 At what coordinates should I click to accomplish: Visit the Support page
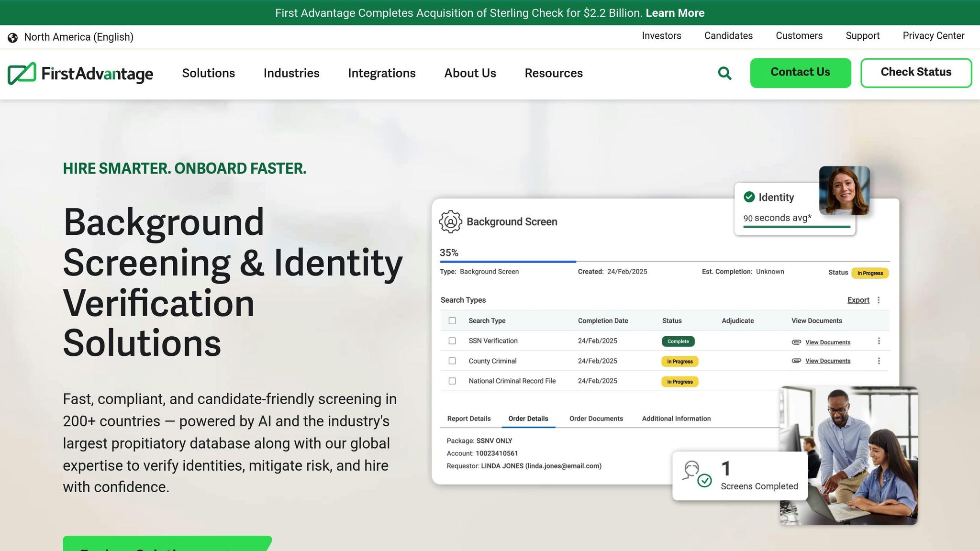862,36
